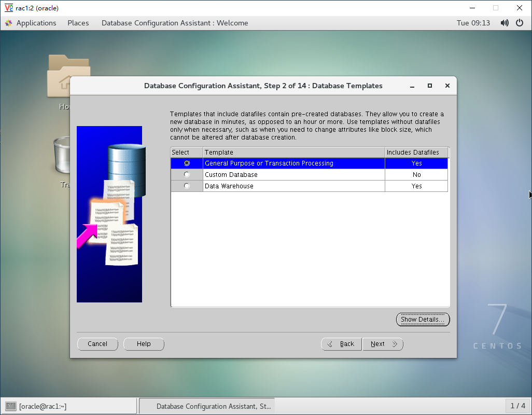Open the power menu icon
The image size is (532, 415).
[x=520, y=23]
